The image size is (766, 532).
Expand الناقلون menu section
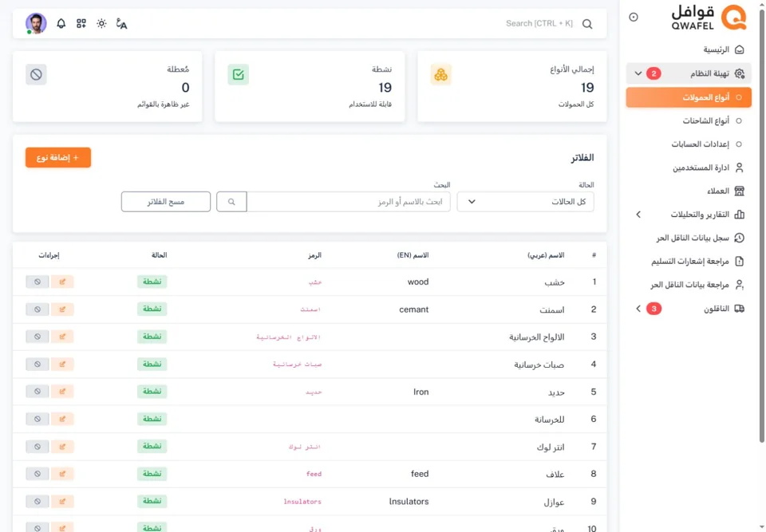coord(689,309)
